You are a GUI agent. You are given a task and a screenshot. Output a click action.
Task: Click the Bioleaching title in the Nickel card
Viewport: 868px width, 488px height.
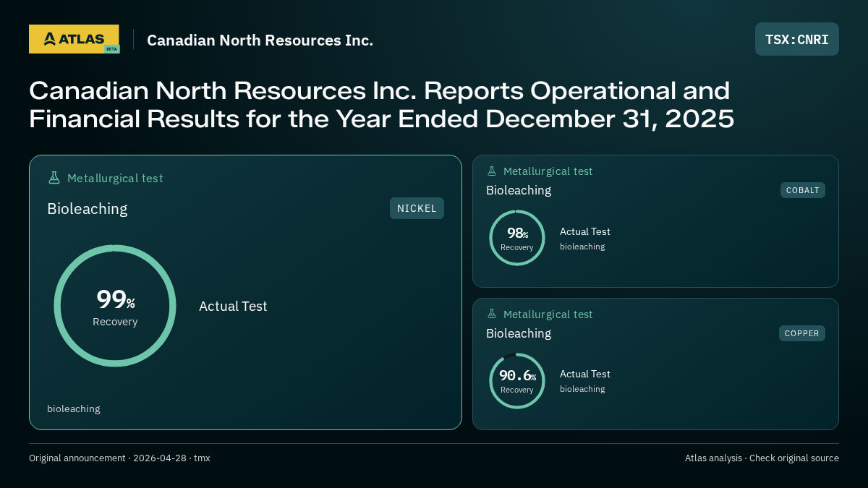tap(88, 209)
